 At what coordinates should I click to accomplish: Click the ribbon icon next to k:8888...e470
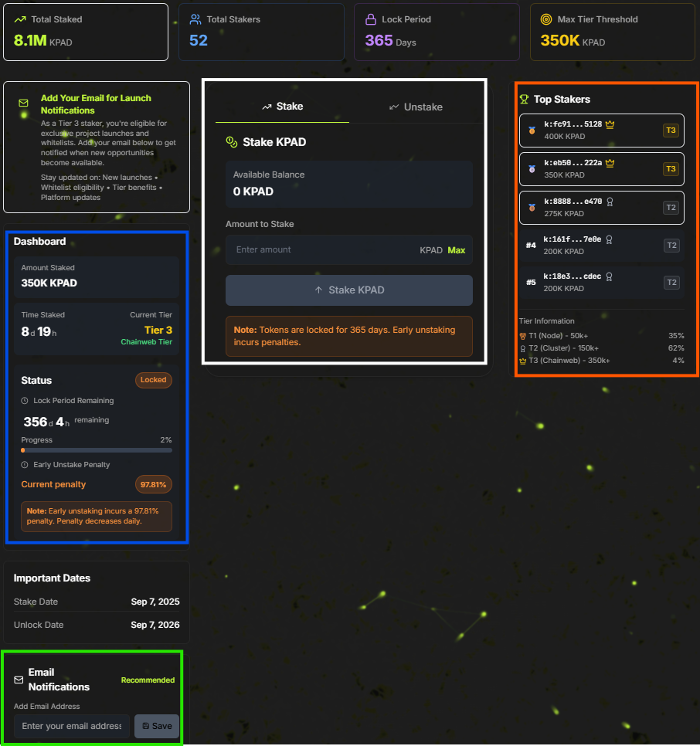click(x=610, y=201)
